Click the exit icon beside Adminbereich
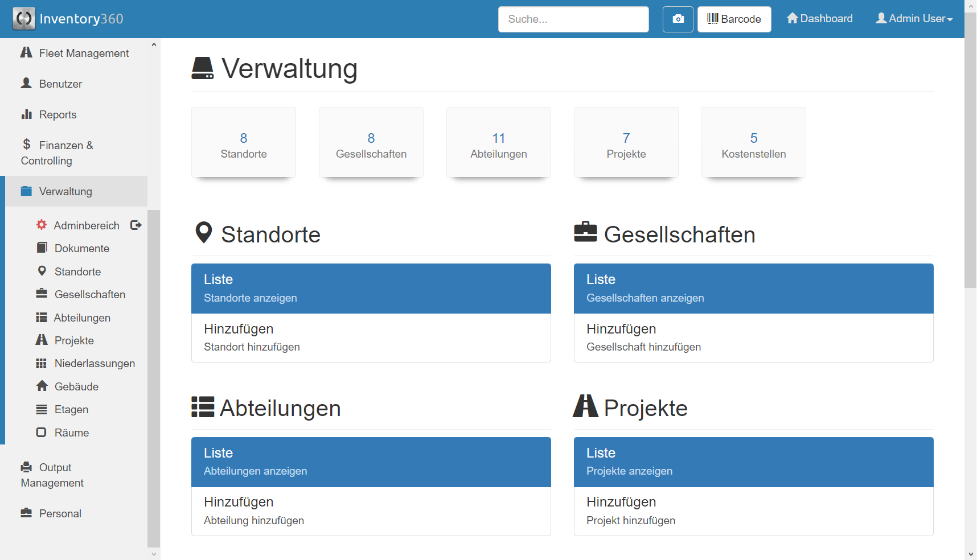 click(x=136, y=225)
